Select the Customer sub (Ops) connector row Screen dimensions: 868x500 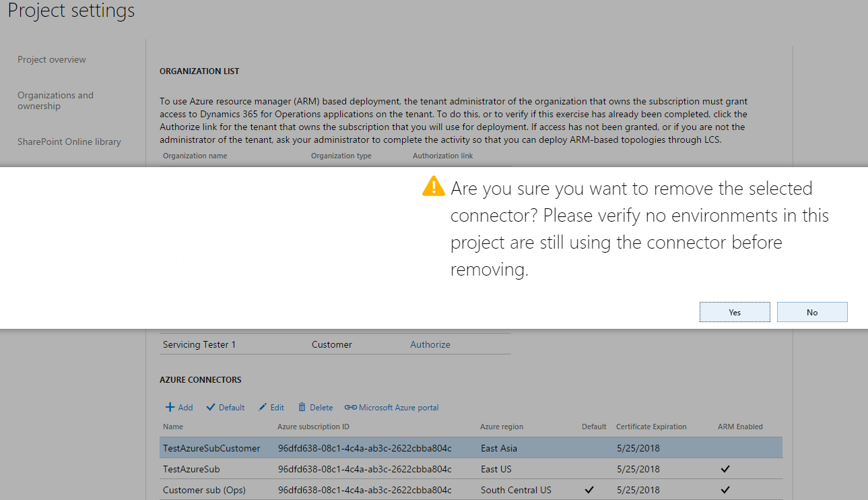(x=204, y=490)
